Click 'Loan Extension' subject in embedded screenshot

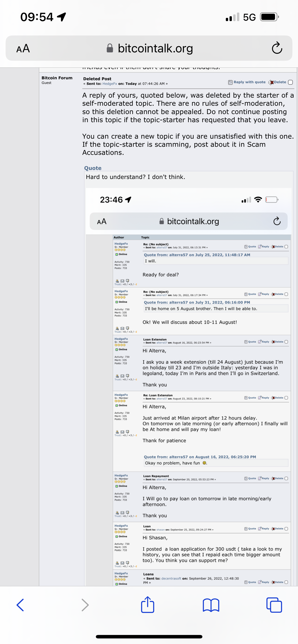pyautogui.click(x=155, y=339)
